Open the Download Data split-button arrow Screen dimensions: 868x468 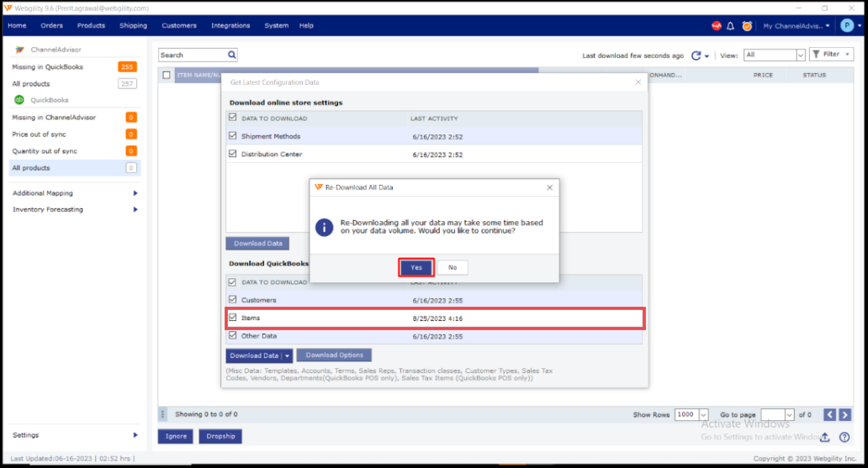coord(288,355)
